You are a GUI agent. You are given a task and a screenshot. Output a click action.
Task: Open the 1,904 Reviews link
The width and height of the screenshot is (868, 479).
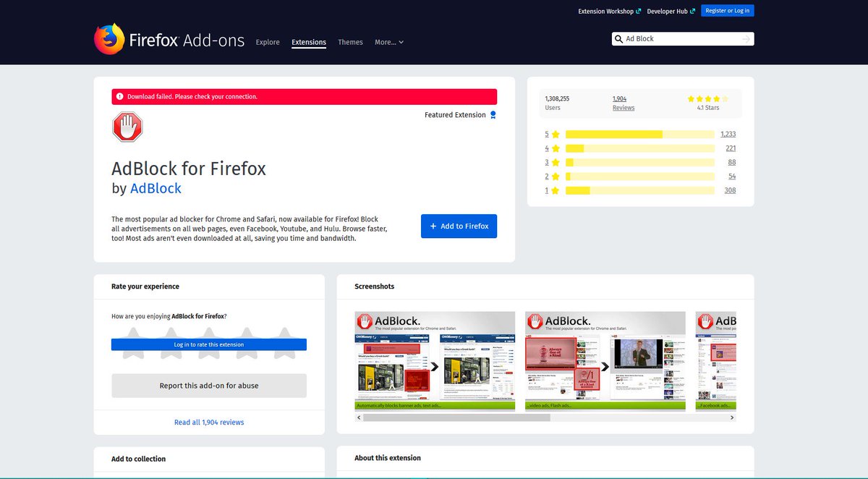tap(623, 103)
